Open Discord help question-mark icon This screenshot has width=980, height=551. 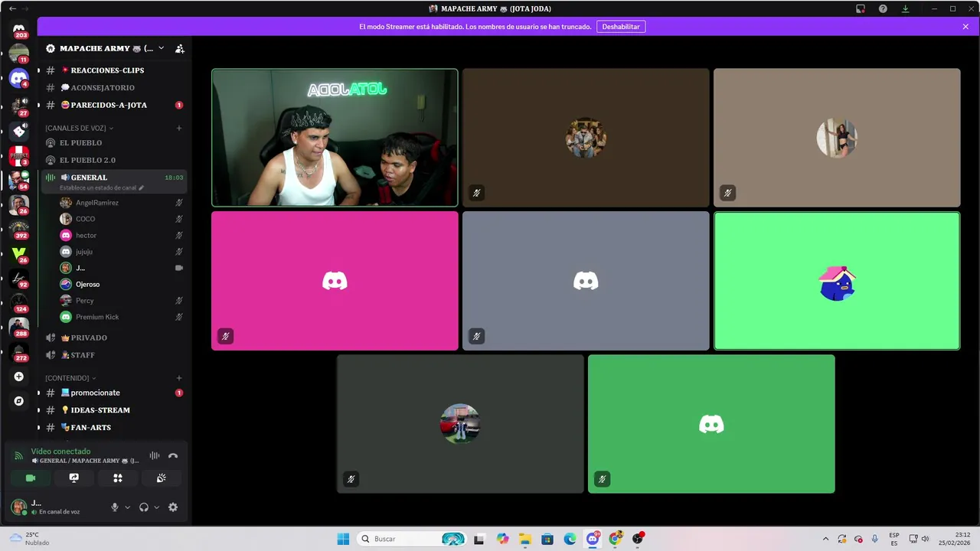click(883, 8)
